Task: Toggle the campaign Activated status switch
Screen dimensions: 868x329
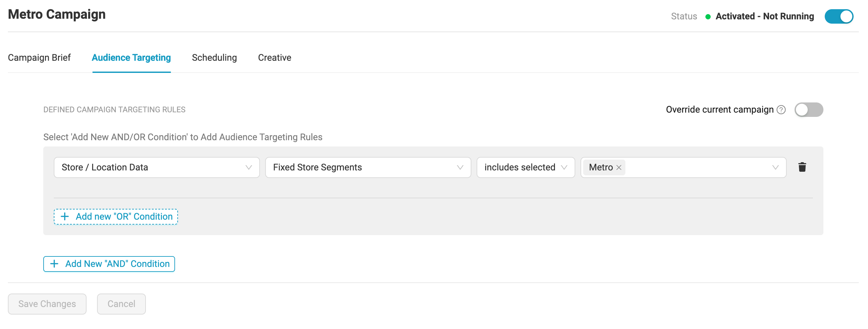Action: coord(838,16)
